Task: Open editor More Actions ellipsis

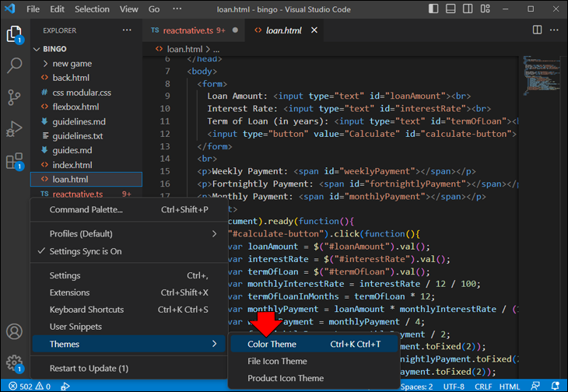Action: tap(554, 30)
